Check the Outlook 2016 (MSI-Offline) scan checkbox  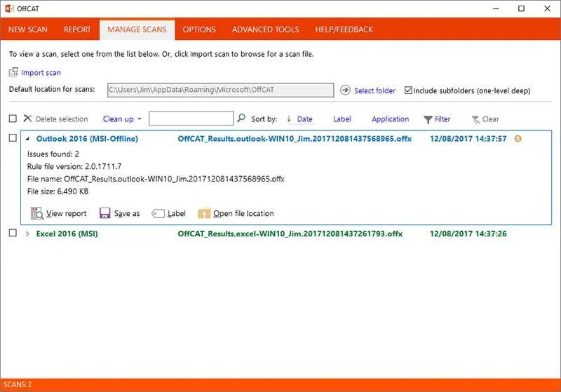pyautogui.click(x=13, y=137)
